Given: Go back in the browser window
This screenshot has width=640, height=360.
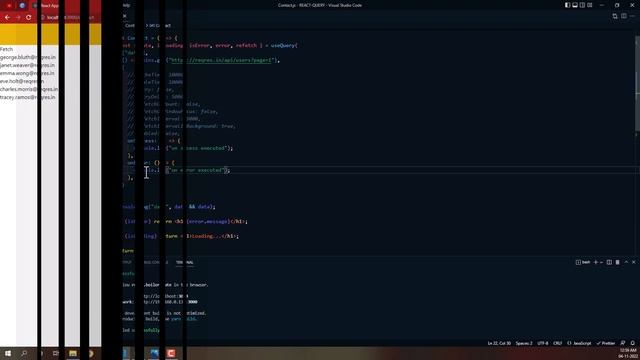Looking at the screenshot, I should (x=7, y=18).
